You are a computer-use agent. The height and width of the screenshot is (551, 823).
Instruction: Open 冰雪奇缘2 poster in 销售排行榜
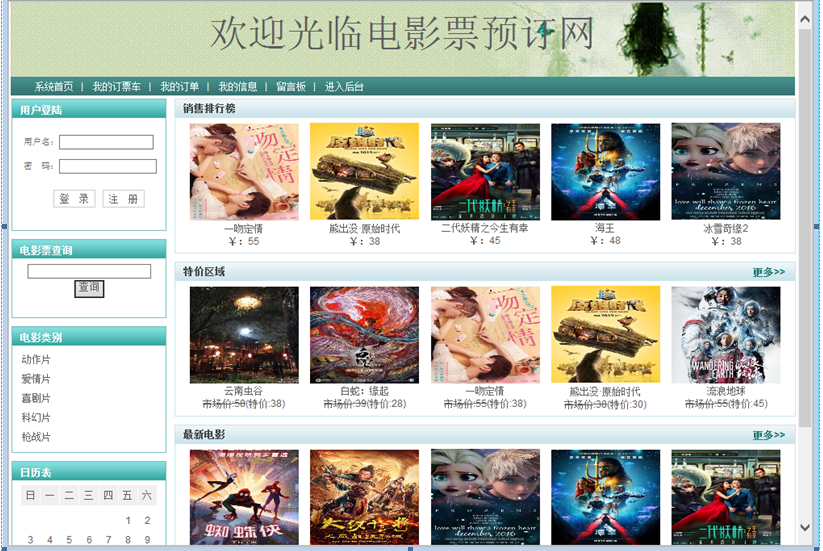click(x=725, y=172)
